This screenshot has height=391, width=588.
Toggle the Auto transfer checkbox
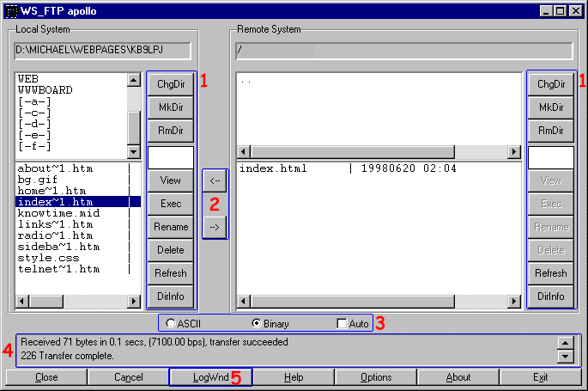click(353, 323)
